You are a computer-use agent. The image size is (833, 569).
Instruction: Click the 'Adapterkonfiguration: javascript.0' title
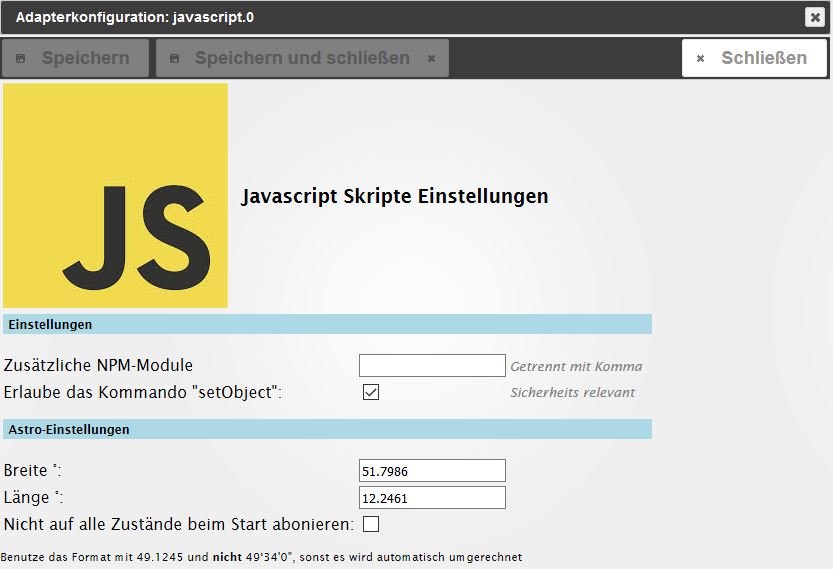pyautogui.click(x=135, y=17)
